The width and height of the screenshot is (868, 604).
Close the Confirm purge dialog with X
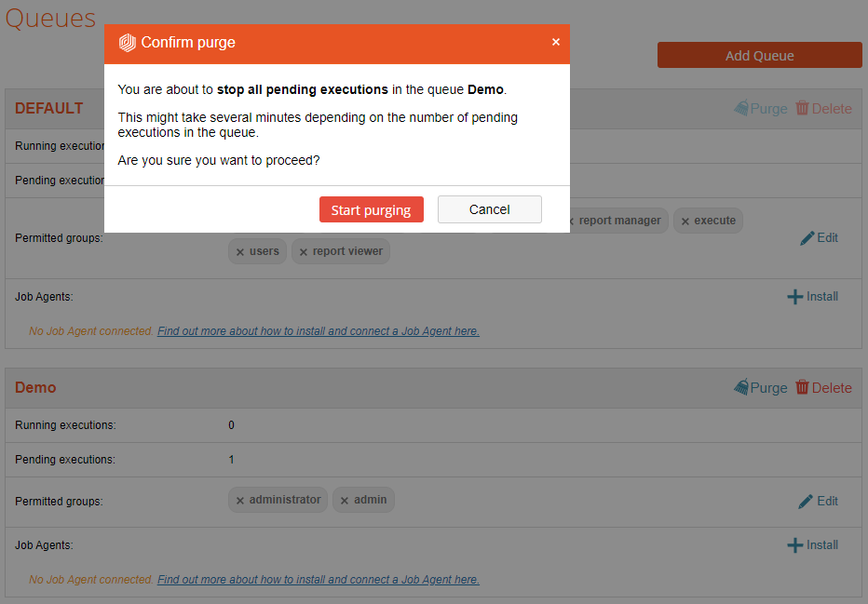[556, 42]
